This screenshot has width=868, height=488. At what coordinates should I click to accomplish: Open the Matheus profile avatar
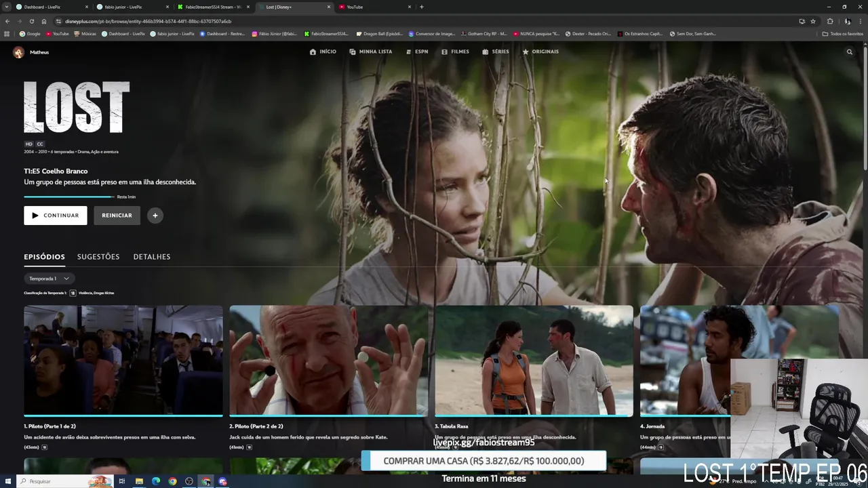18,52
